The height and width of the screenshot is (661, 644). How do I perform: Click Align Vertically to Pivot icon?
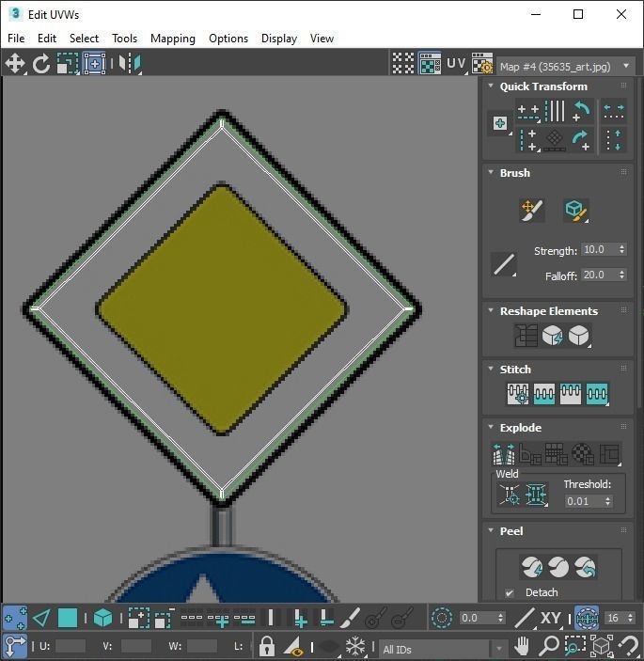coord(528,140)
